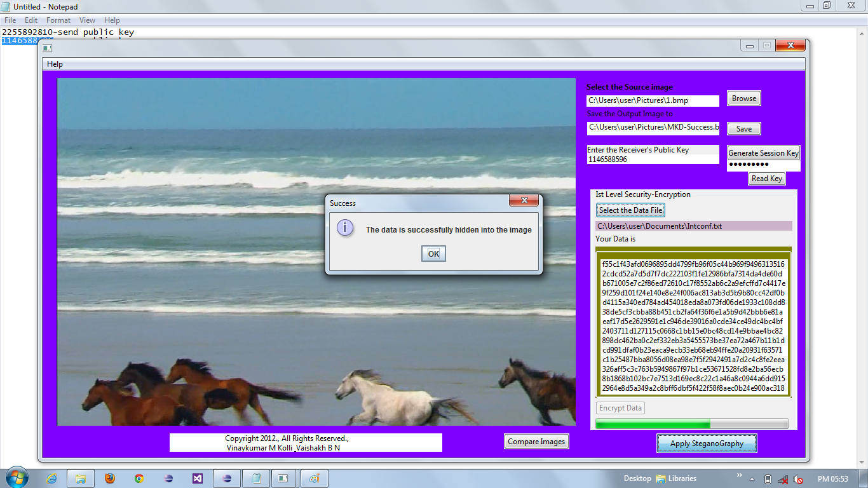Open Google Chrome from the taskbar
The width and height of the screenshot is (868, 488).
point(139,478)
